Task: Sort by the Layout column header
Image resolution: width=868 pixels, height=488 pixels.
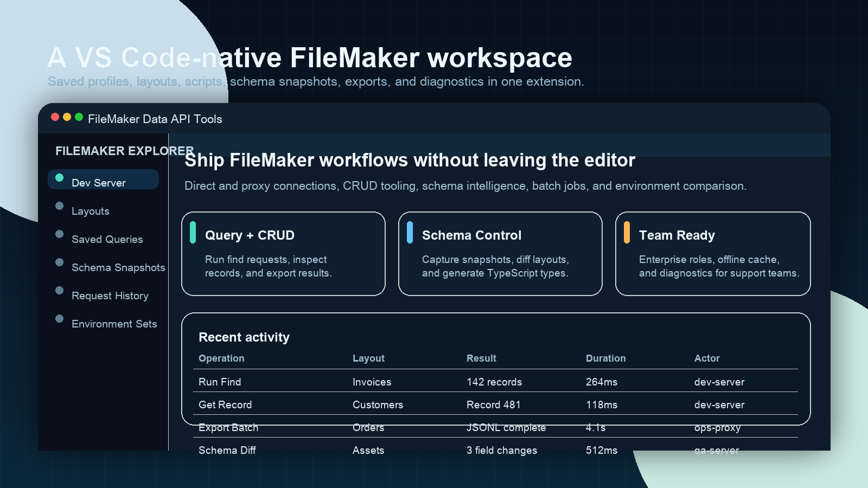Action: point(368,358)
